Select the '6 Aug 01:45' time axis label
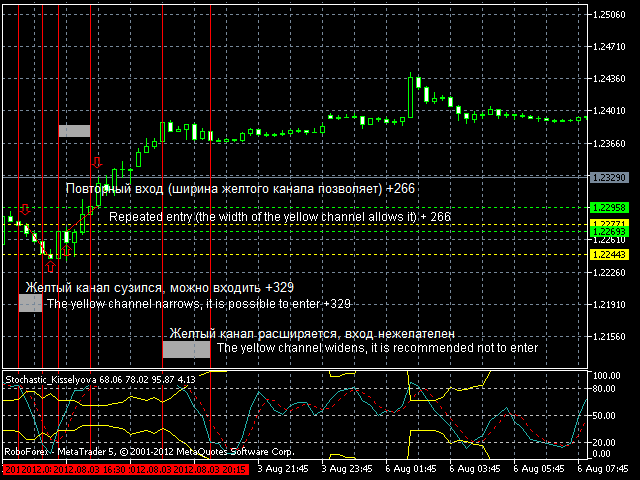 coord(411,469)
